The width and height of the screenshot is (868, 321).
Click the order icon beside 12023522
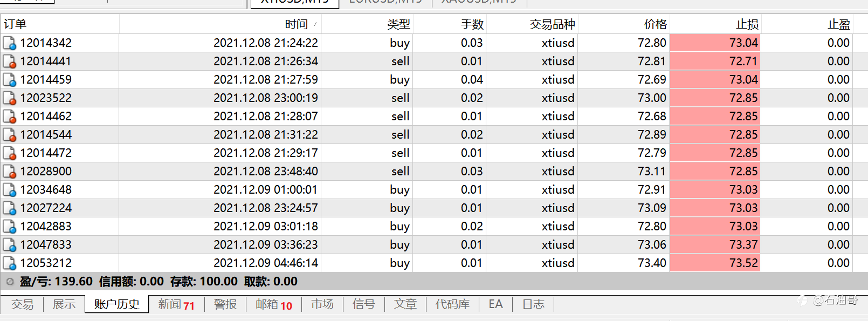pos(9,98)
